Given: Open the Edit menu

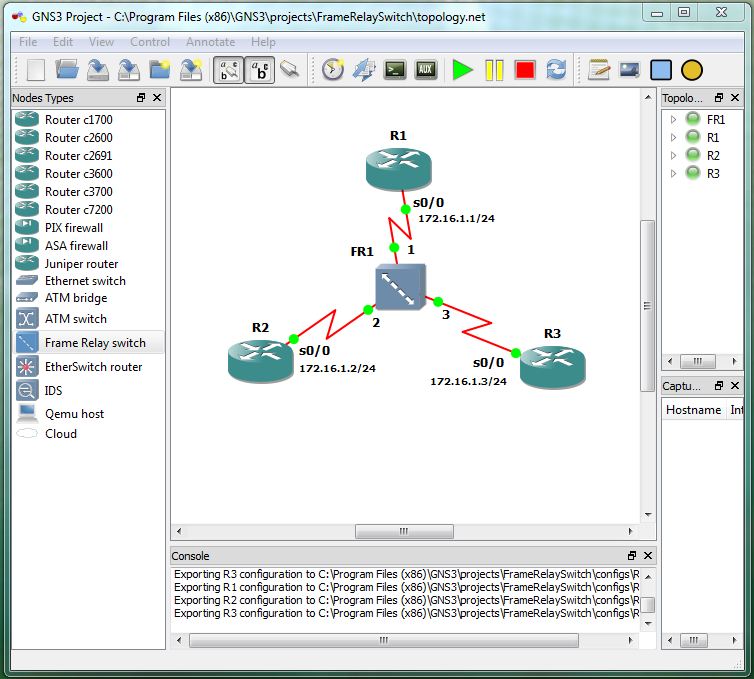Looking at the screenshot, I should pos(63,42).
